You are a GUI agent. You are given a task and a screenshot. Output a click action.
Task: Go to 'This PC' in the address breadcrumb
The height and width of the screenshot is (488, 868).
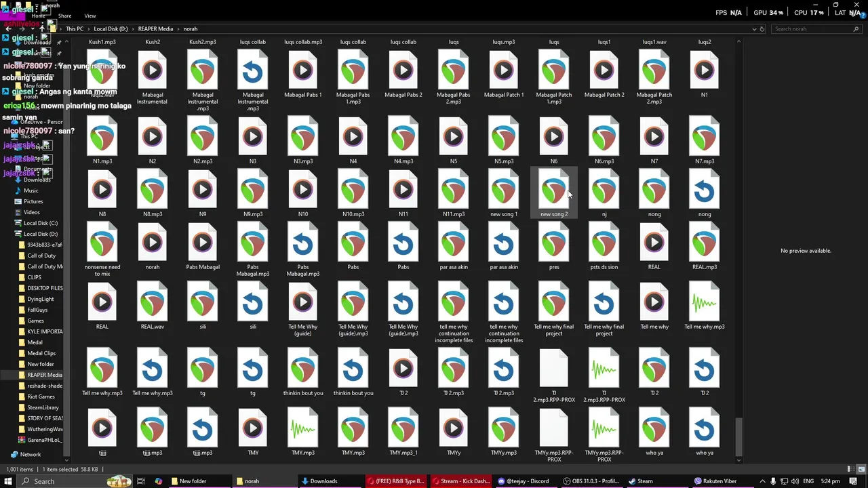point(75,29)
